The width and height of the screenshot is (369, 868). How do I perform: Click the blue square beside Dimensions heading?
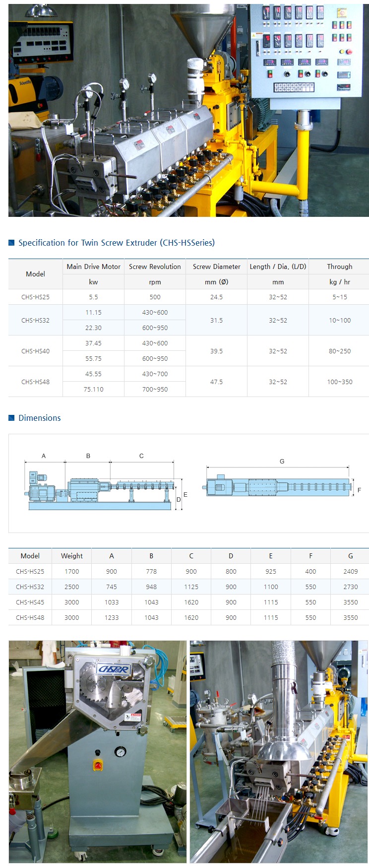pyautogui.click(x=11, y=418)
